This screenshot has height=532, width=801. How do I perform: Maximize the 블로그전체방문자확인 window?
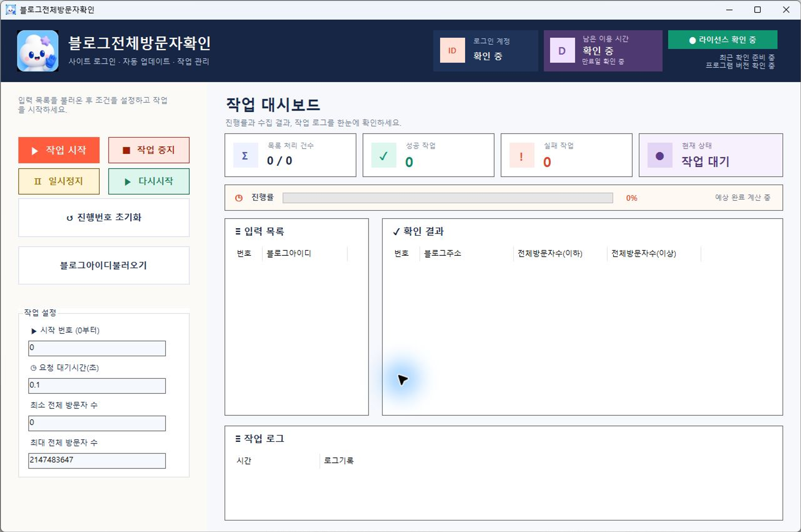757,10
